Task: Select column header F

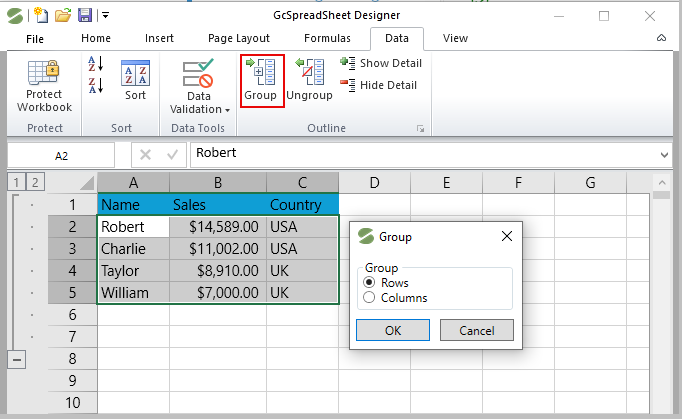Action: [x=518, y=183]
